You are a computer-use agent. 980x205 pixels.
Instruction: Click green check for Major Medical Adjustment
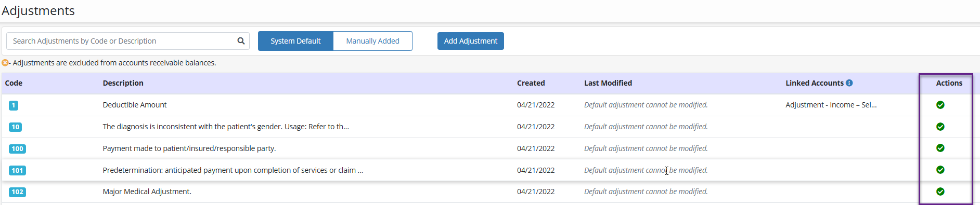tap(940, 192)
